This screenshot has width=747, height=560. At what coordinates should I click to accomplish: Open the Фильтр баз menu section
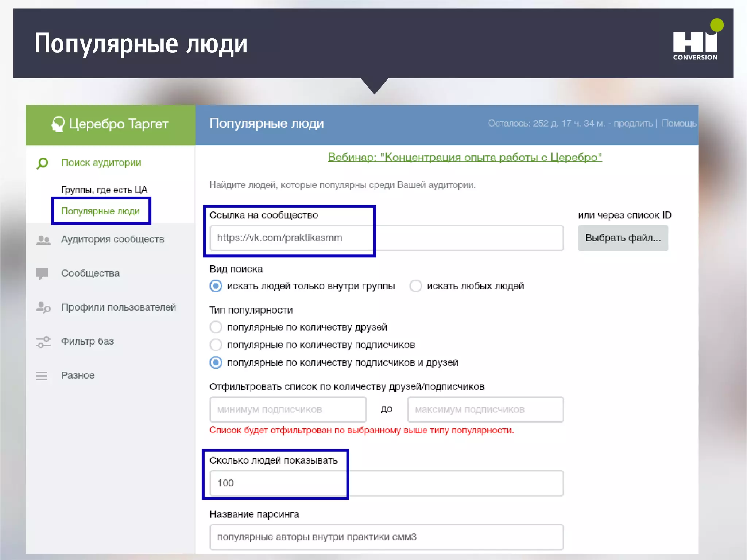(x=87, y=341)
